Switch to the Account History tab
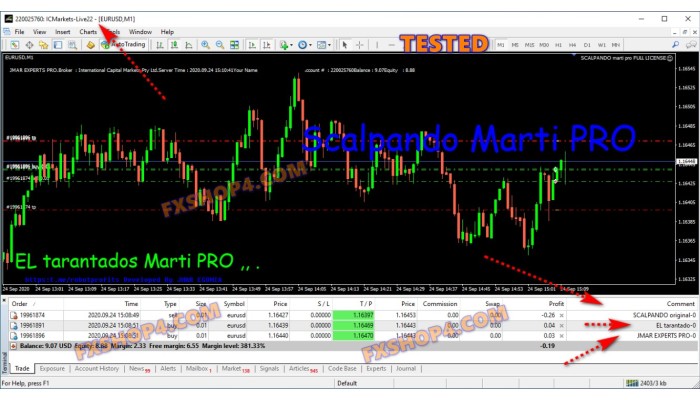The height and width of the screenshot is (400, 700). coord(98,368)
